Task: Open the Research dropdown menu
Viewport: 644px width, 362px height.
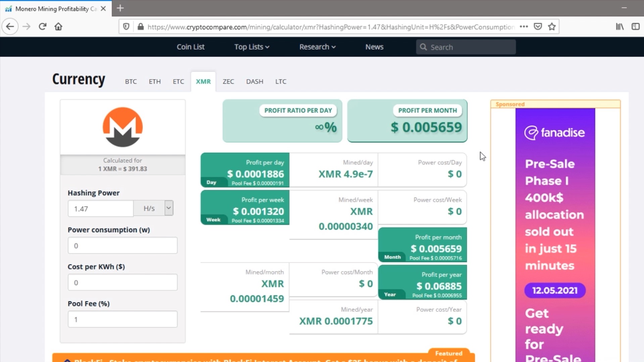Action: (x=317, y=47)
